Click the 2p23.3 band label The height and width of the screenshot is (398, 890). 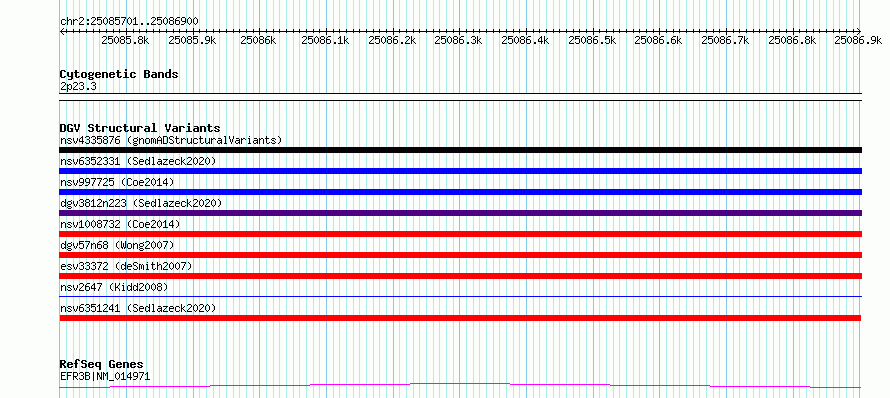click(x=78, y=86)
